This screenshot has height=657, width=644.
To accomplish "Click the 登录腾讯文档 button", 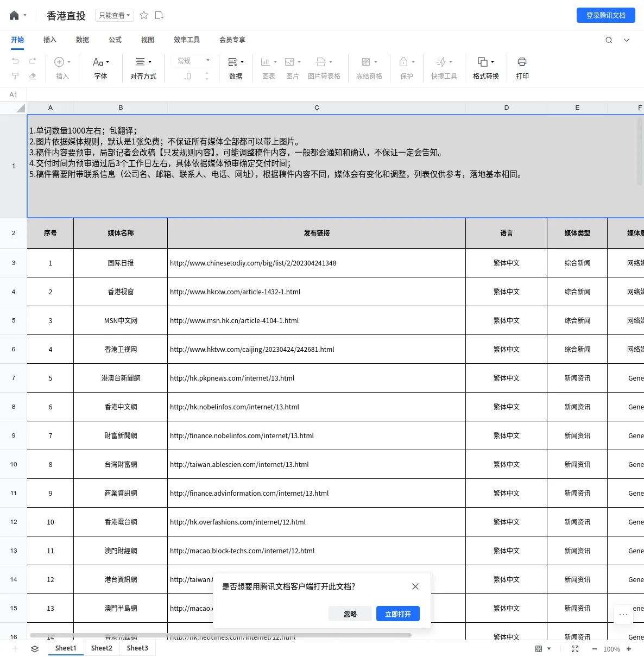I will pyautogui.click(x=606, y=15).
